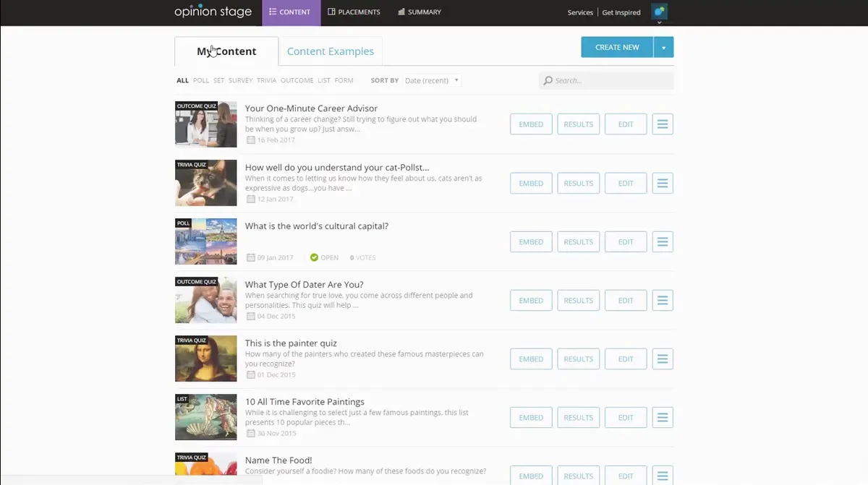Expand the Create New dropdown arrow
This screenshot has width=868, height=485.
(x=664, y=47)
